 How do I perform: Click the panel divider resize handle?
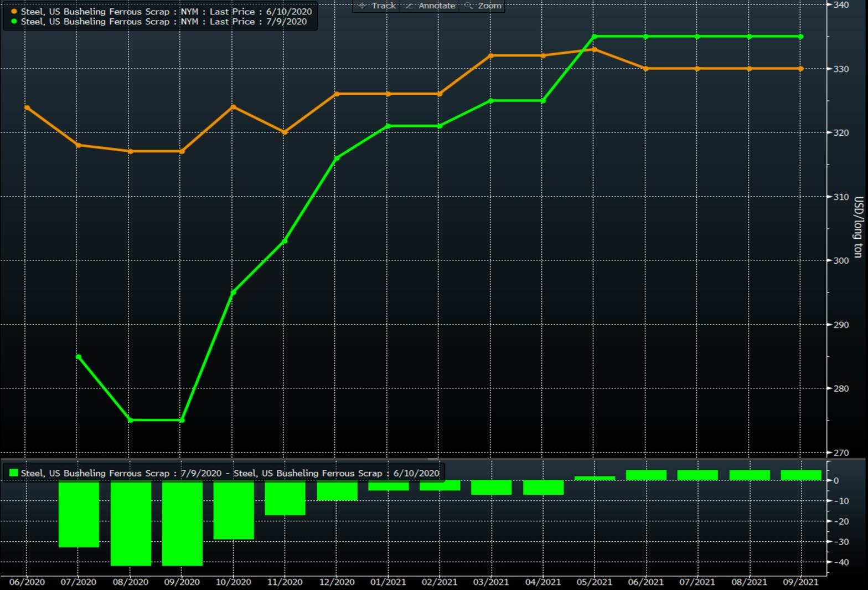[433, 459]
